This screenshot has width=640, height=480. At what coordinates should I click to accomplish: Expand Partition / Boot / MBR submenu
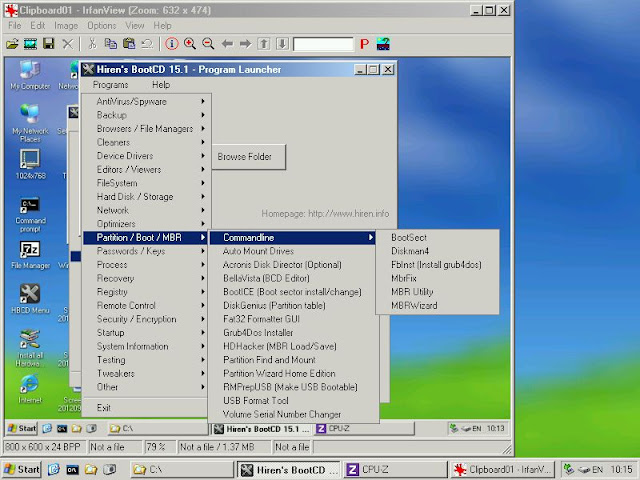click(147, 238)
